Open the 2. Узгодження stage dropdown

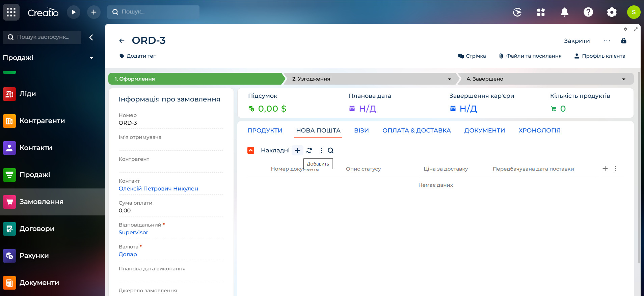click(x=449, y=79)
